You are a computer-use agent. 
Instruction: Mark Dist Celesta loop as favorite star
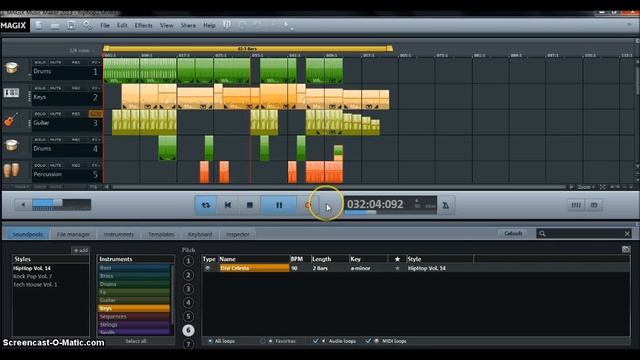point(397,268)
